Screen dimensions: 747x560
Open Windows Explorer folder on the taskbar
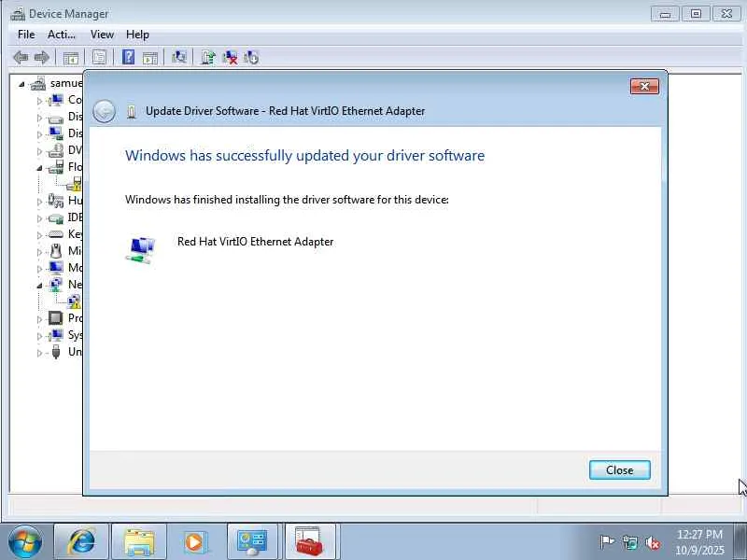click(138, 541)
